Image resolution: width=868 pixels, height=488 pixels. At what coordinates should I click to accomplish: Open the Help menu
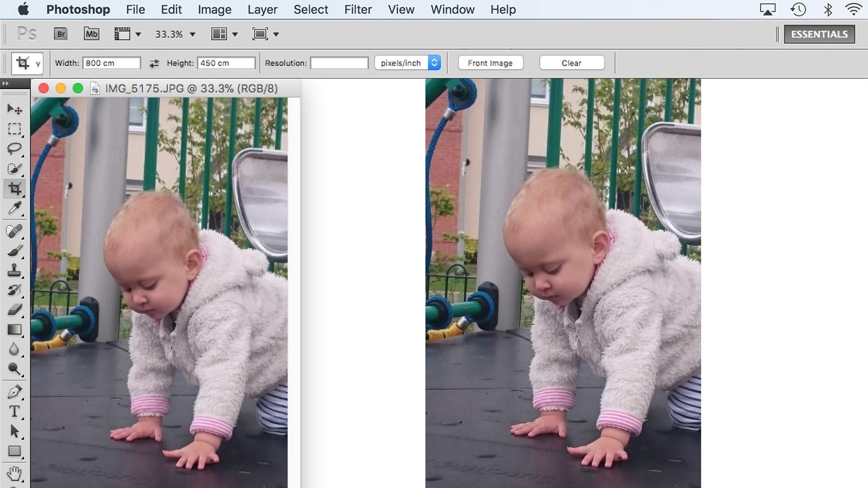pos(503,10)
